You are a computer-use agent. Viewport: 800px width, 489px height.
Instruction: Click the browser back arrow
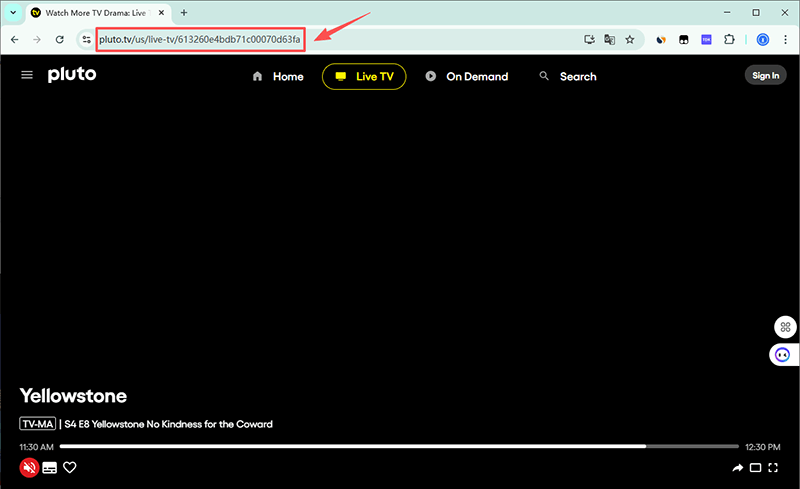pyautogui.click(x=14, y=39)
